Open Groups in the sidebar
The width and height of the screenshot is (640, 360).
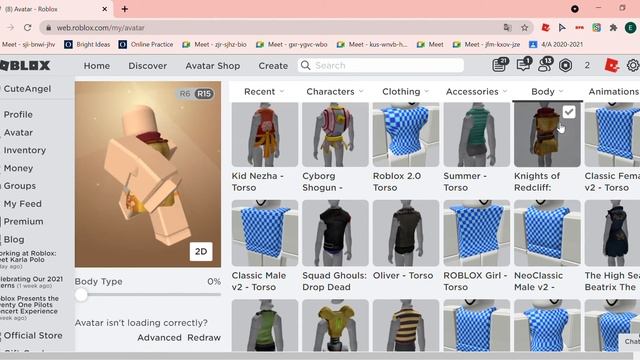click(20, 186)
